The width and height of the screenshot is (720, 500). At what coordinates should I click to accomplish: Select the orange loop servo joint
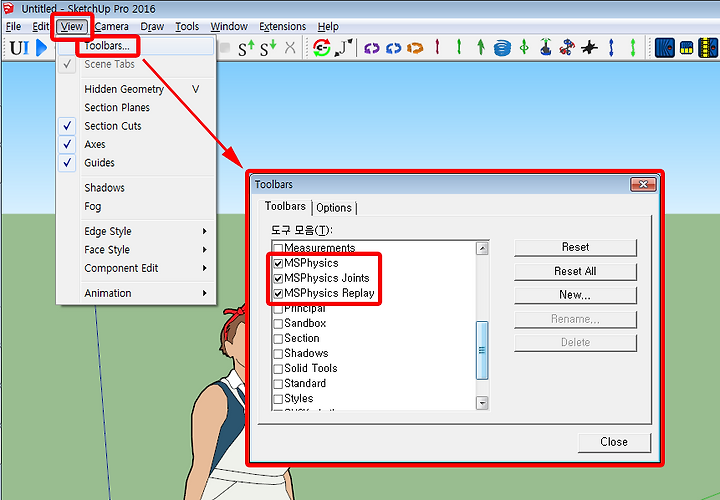pyautogui.click(x=415, y=48)
